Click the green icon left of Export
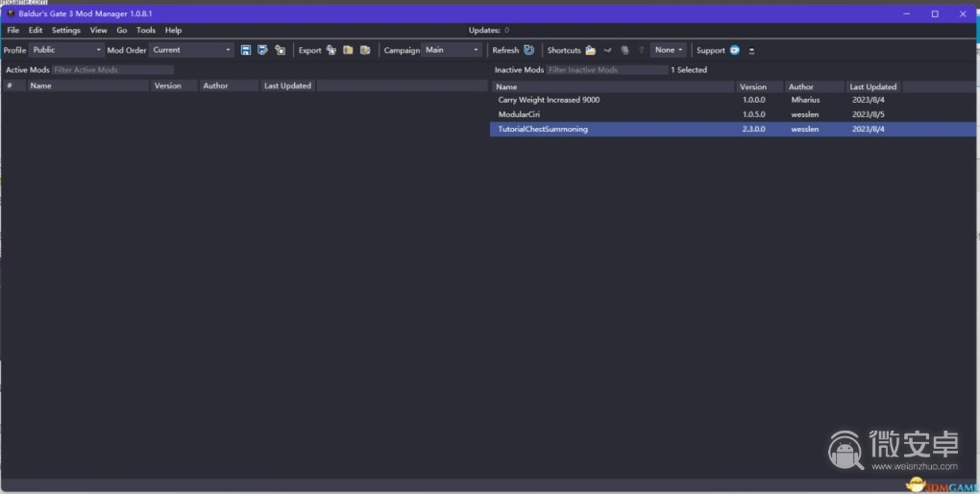Viewport: 980px width, 494px height. (x=280, y=50)
